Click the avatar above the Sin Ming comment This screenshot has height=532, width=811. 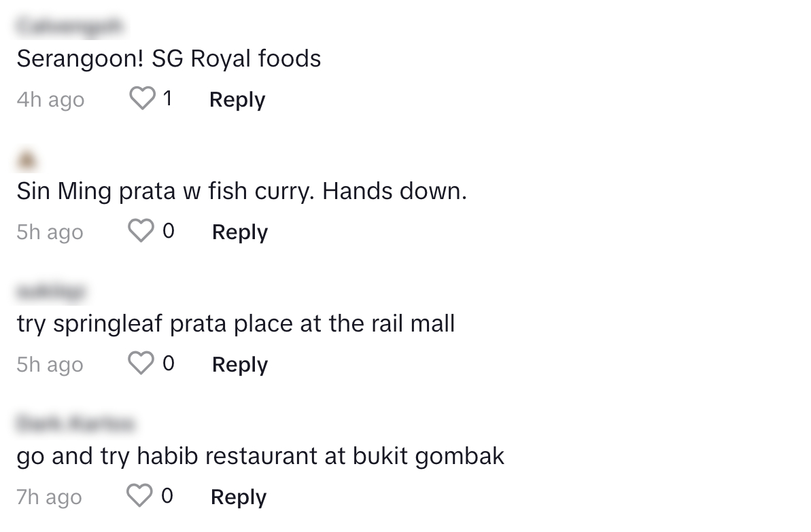click(x=27, y=160)
